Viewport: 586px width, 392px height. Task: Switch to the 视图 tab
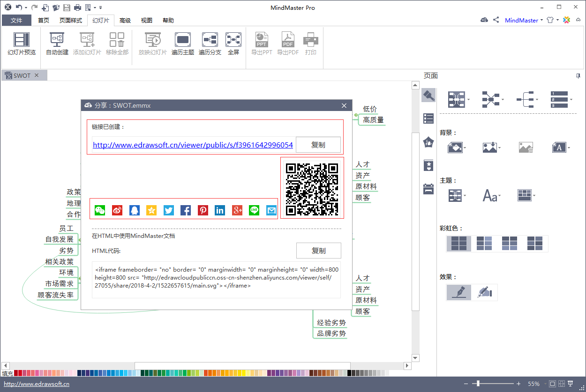pyautogui.click(x=147, y=20)
